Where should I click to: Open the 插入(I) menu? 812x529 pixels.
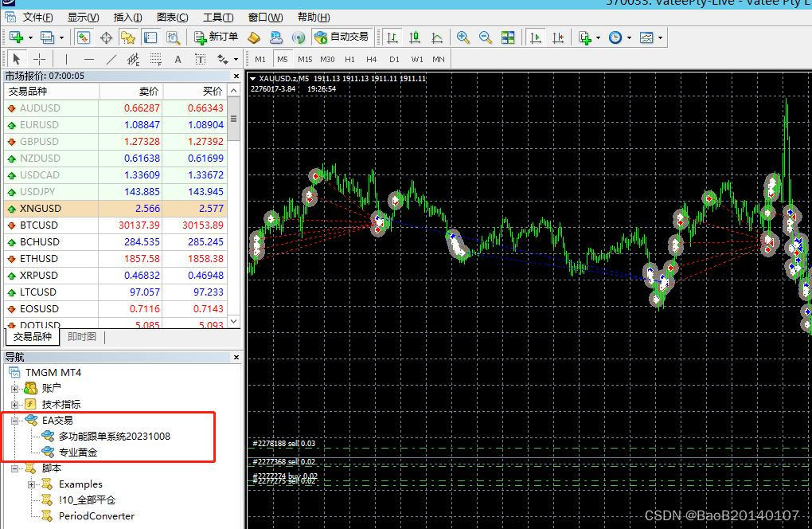[127, 17]
